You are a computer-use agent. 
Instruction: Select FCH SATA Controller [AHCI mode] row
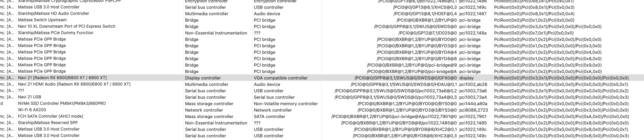(x=51, y=116)
